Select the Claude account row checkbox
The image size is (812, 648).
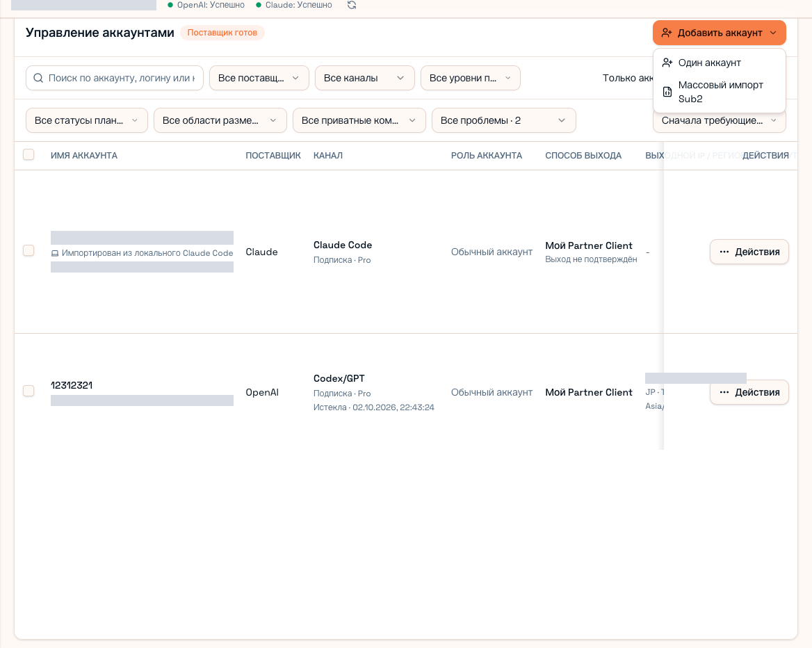pyautogui.click(x=29, y=251)
